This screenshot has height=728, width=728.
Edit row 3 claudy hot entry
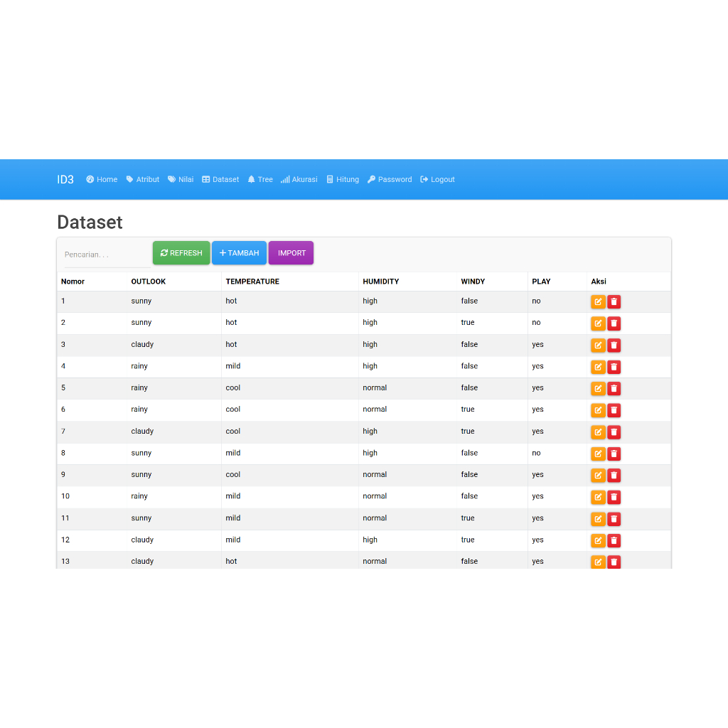[x=598, y=345]
